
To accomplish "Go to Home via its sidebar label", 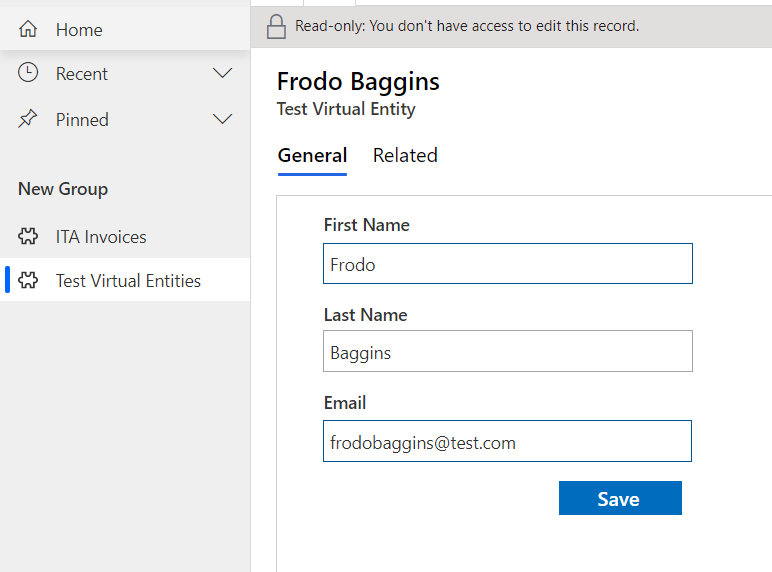I will [79, 30].
